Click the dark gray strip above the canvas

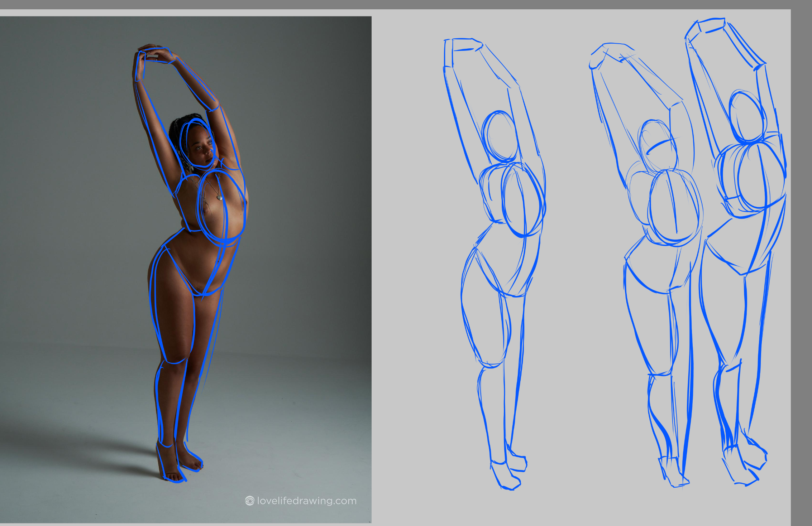pos(394,4)
